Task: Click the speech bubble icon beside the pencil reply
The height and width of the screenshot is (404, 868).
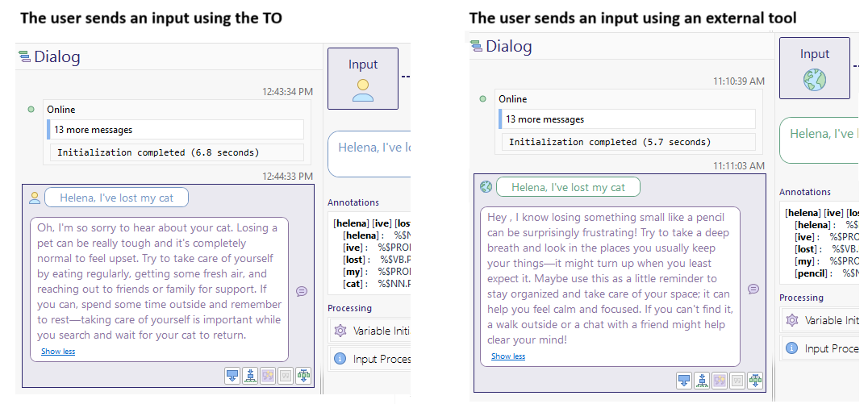Action: [x=753, y=289]
